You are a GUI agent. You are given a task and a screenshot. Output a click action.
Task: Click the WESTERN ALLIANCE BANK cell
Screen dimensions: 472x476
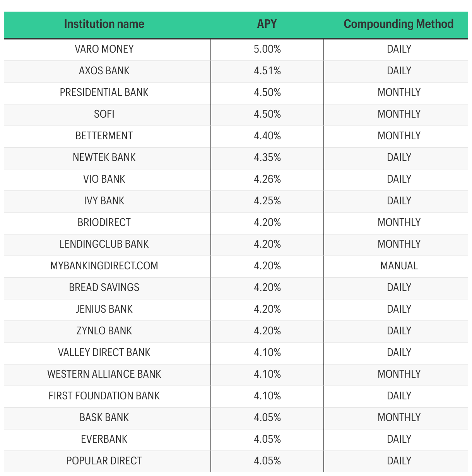[104, 374]
